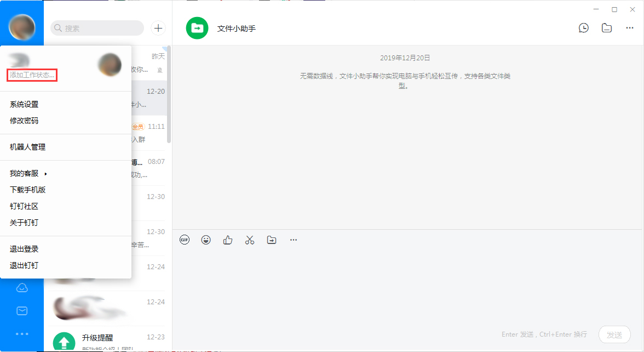Viewport: 644px width, 352px height.
Task: Select 系统设置 from the menu
Action: tap(23, 104)
